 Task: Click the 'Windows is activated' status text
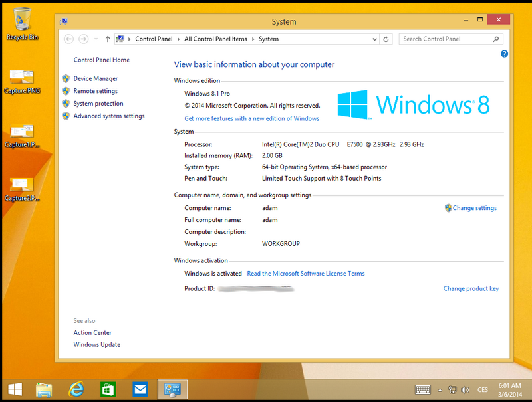pos(213,274)
